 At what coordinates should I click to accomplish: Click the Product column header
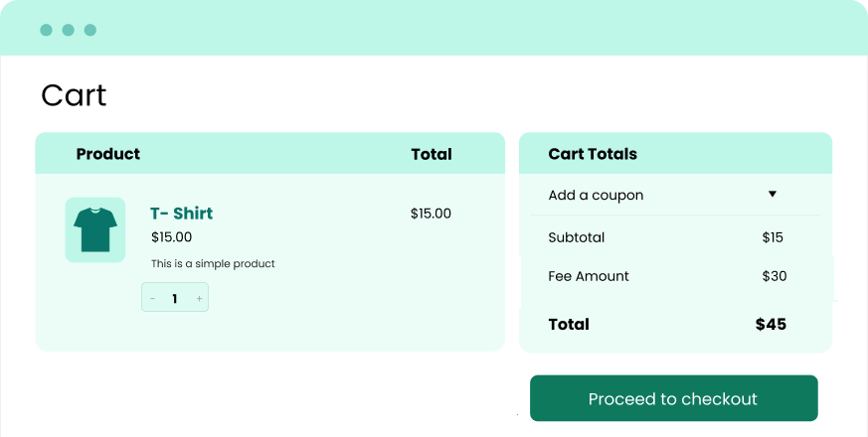tap(107, 154)
